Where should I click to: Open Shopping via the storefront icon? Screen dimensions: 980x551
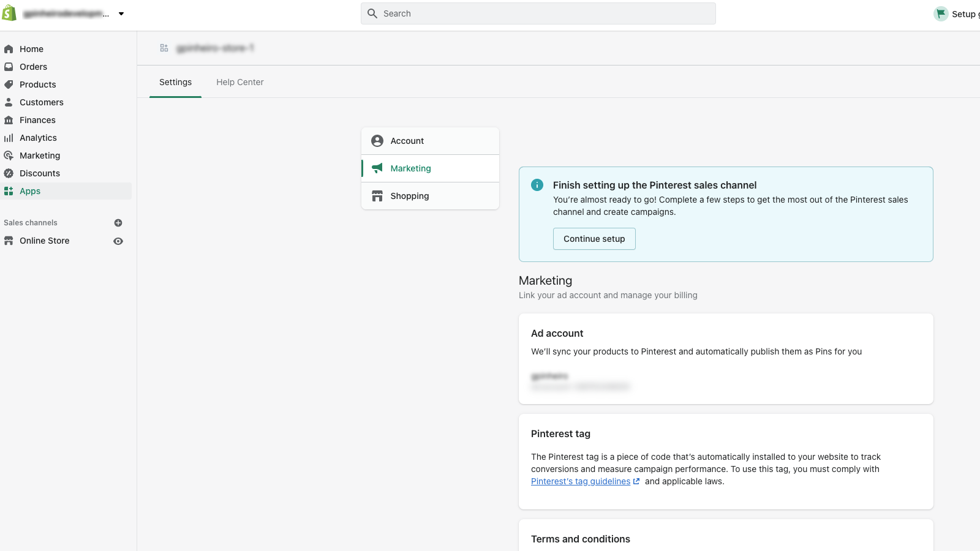pyautogui.click(x=377, y=195)
